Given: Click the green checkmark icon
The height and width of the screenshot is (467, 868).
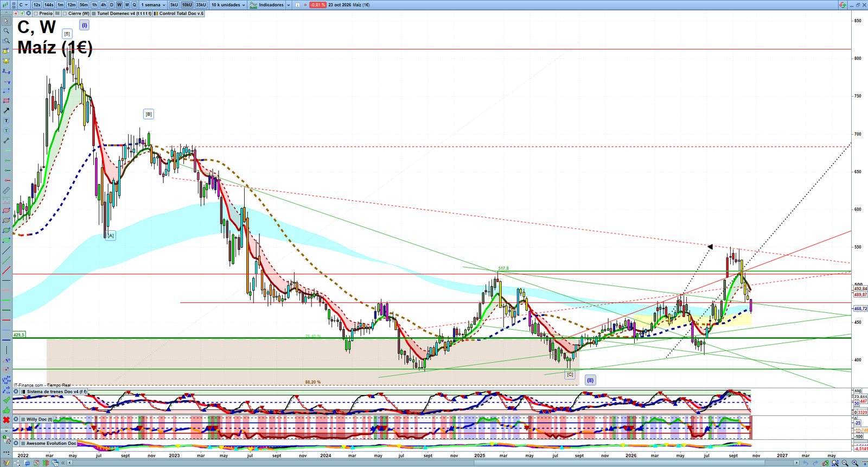Looking at the screenshot, I should 6,400.
